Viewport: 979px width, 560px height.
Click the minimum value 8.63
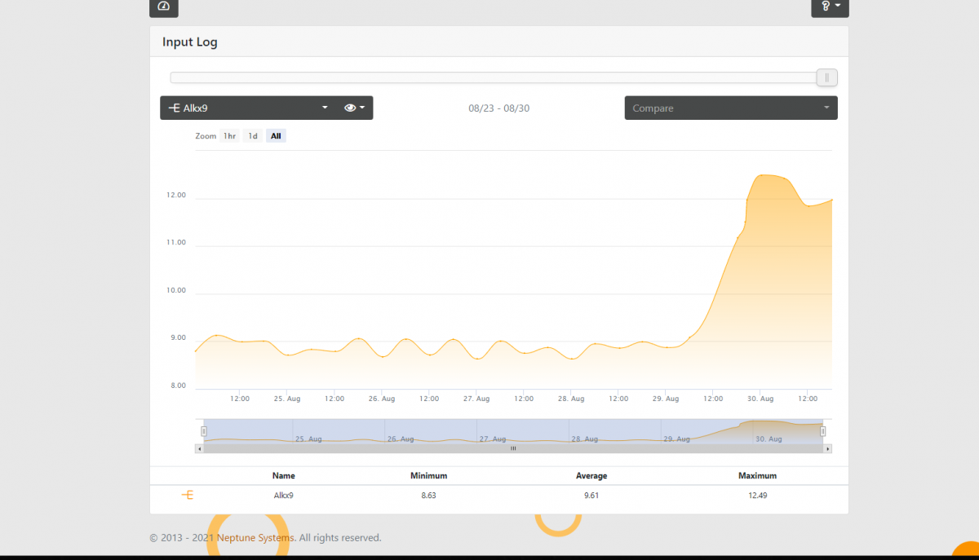(x=428, y=495)
